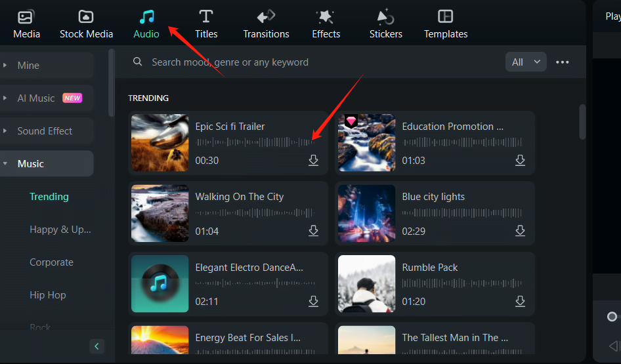
Task: Click the Education Promotion waveform
Action: [461, 142]
